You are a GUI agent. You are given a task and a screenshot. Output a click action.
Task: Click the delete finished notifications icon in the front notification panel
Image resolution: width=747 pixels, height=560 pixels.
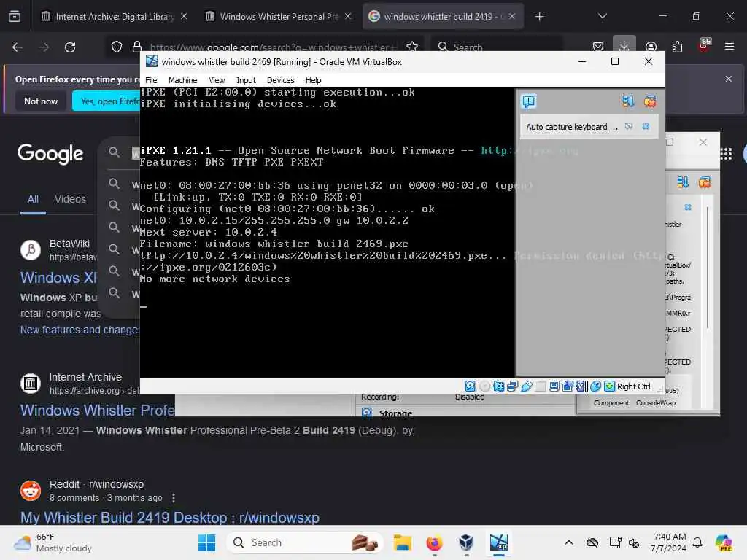(x=650, y=101)
